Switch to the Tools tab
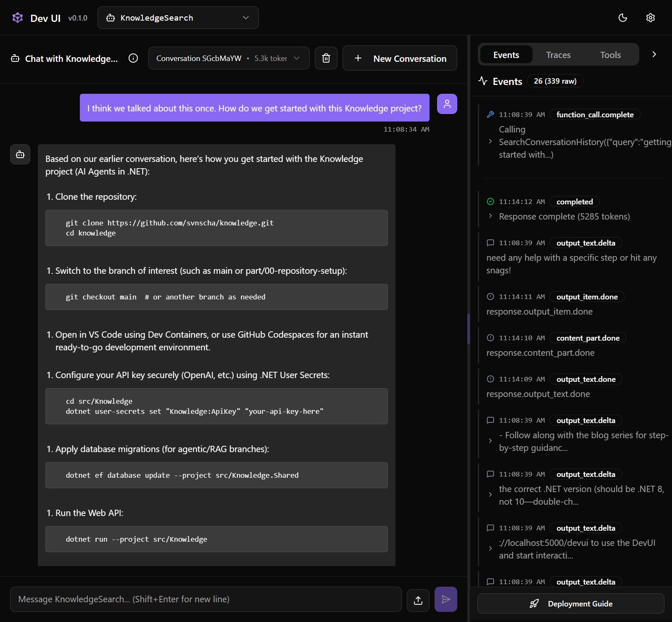The image size is (672, 622). [x=610, y=55]
